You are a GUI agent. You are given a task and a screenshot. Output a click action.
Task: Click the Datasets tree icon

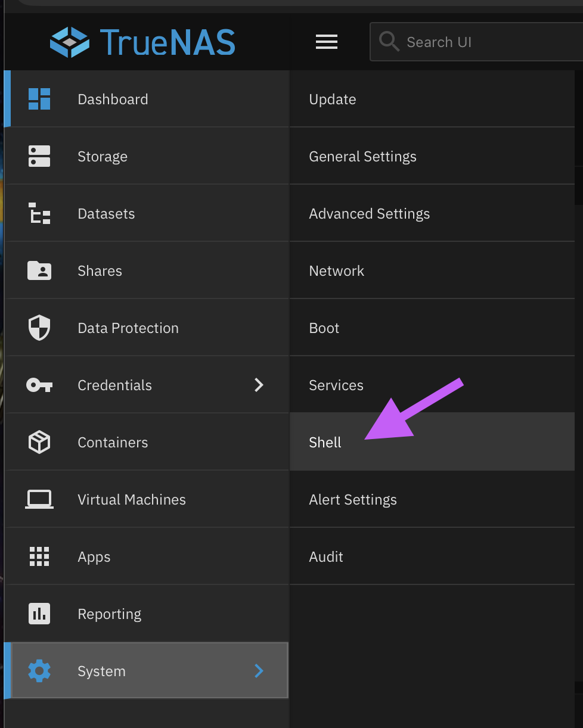(39, 213)
